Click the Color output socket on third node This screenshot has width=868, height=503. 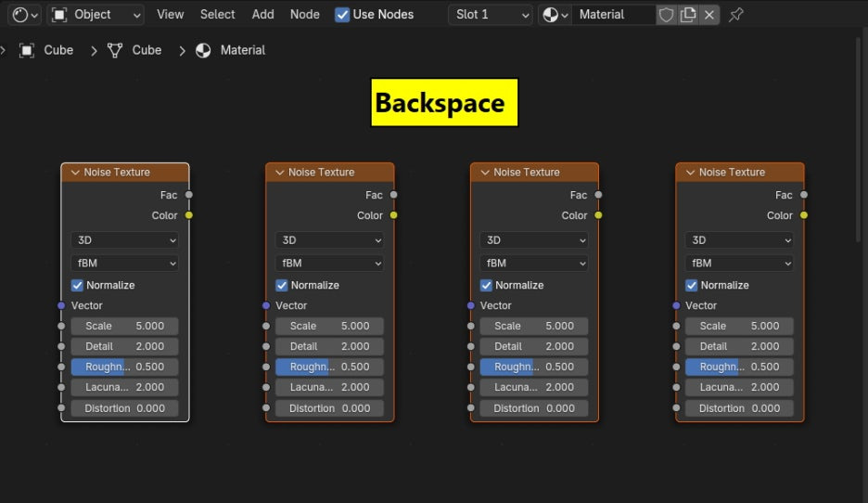[x=598, y=215]
